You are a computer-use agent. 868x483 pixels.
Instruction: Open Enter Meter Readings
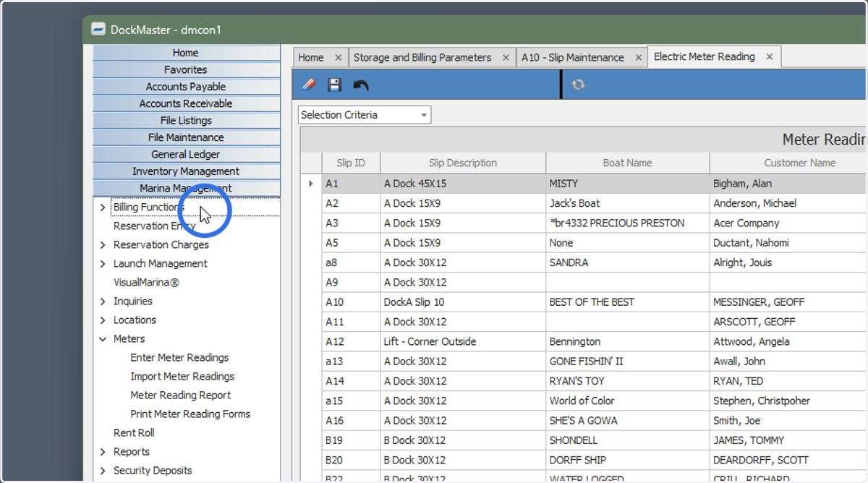click(179, 358)
